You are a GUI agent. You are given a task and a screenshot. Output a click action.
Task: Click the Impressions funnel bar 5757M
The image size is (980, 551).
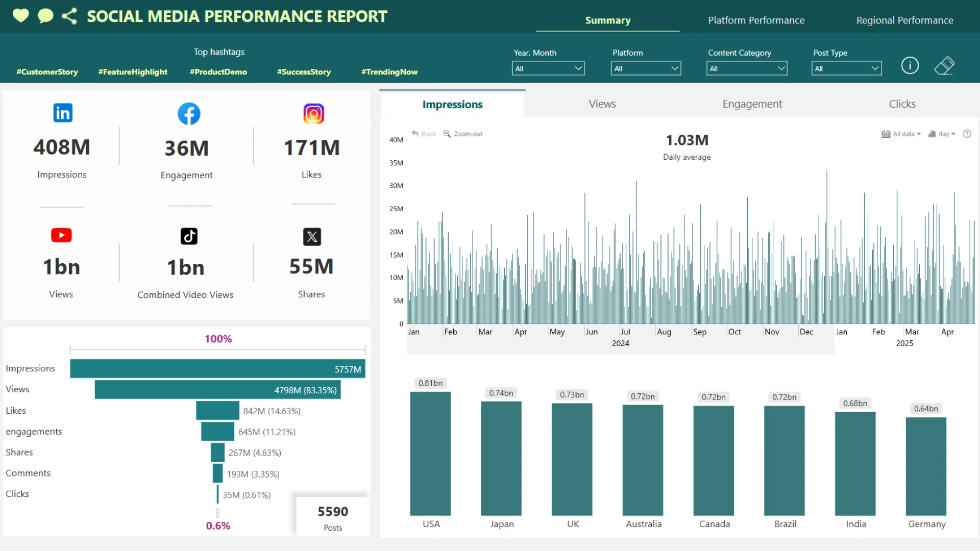(217, 368)
